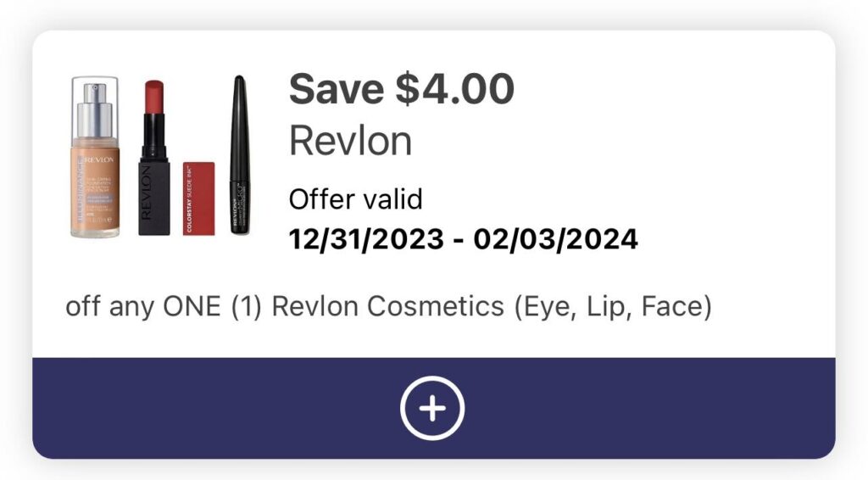
Task: Click the Save $4.00 heading
Action: pos(401,90)
